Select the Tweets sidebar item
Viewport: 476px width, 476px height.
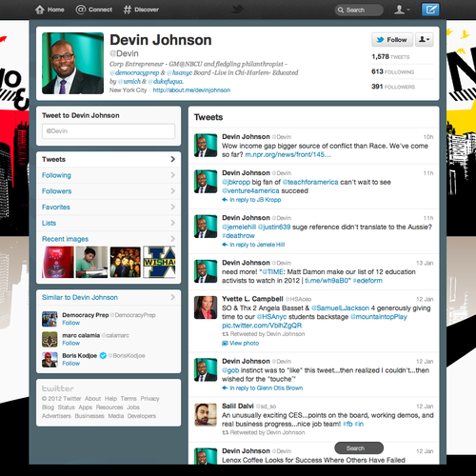[109, 159]
